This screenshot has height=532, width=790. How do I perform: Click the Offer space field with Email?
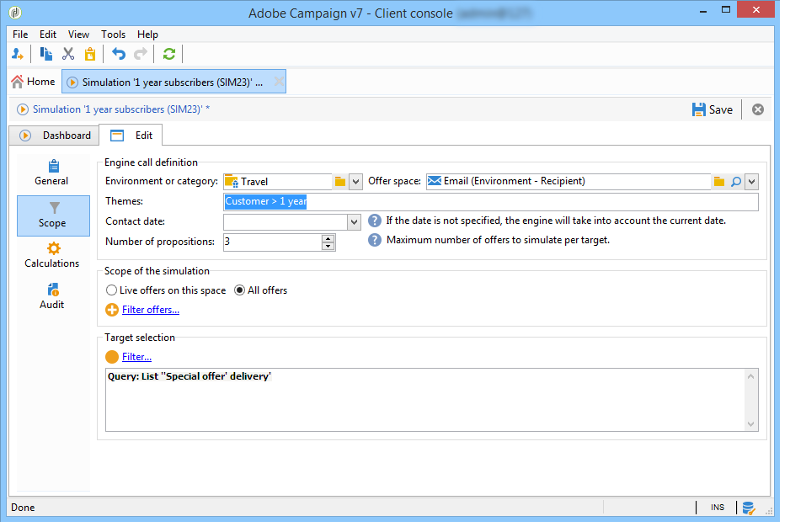568,181
